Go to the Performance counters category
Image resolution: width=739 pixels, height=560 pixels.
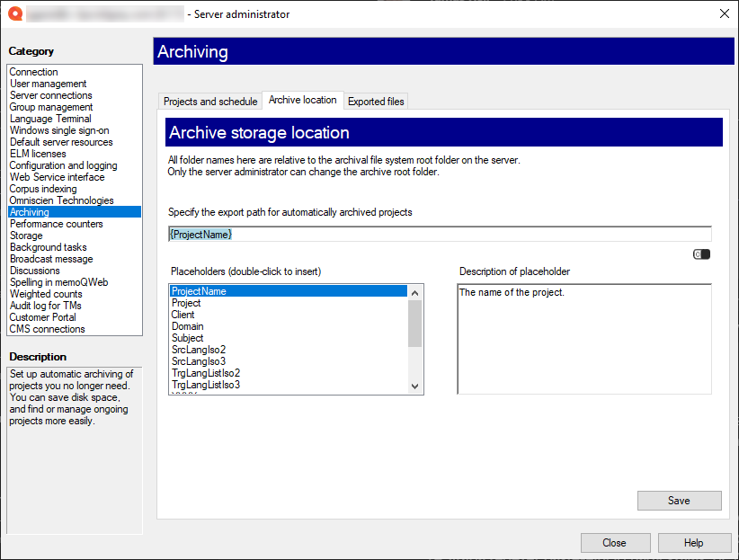(x=57, y=224)
